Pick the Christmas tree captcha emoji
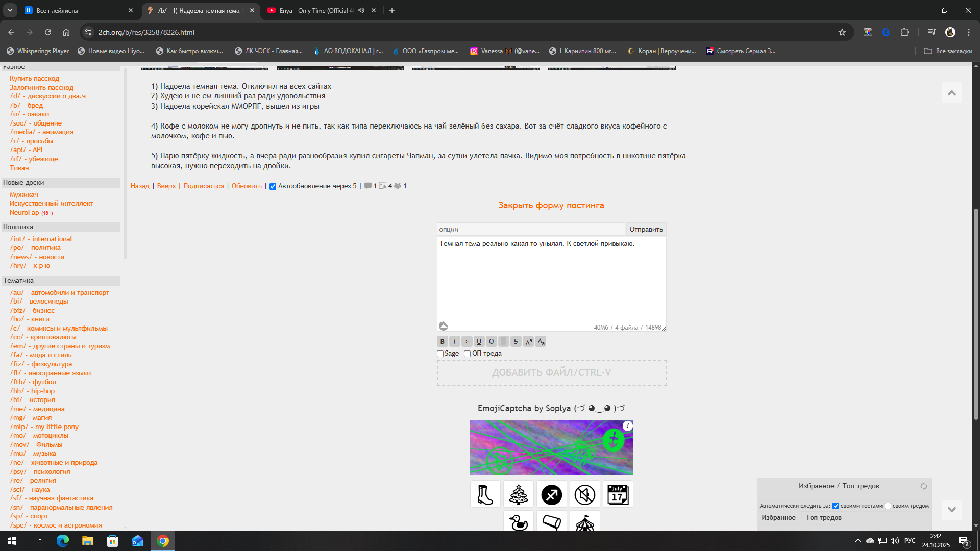980x551 pixels. tap(518, 494)
